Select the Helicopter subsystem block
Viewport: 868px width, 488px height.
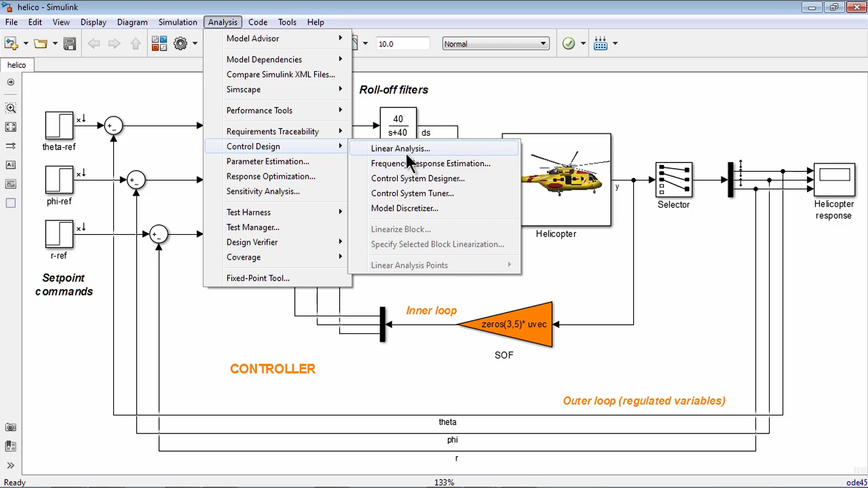point(566,180)
